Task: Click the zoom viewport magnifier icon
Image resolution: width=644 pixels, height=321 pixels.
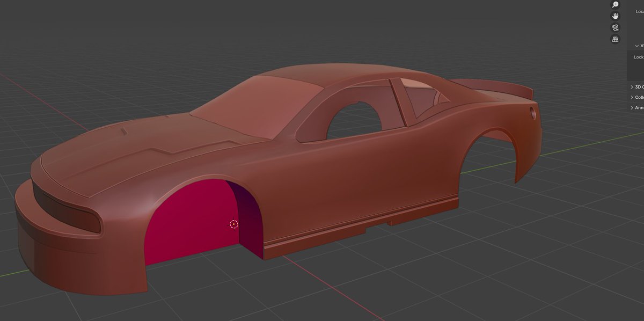Action: point(616,4)
